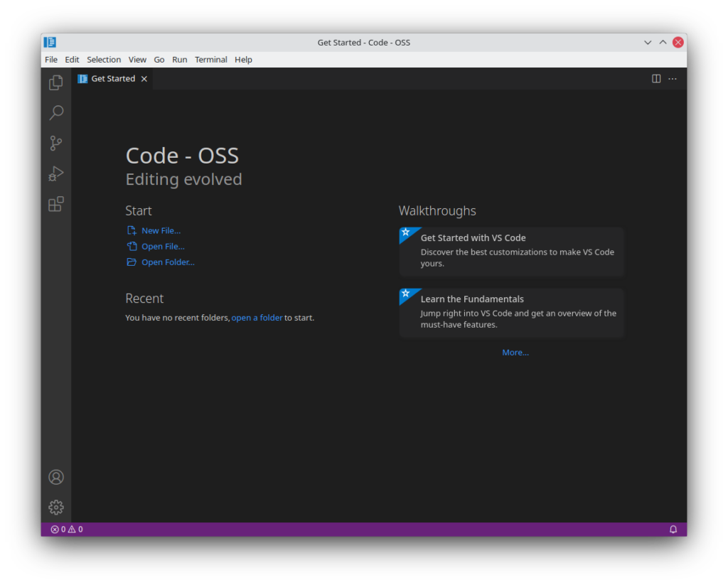Open the Extensions marketplace view
Viewport: 728px width, 585px height.
56,204
